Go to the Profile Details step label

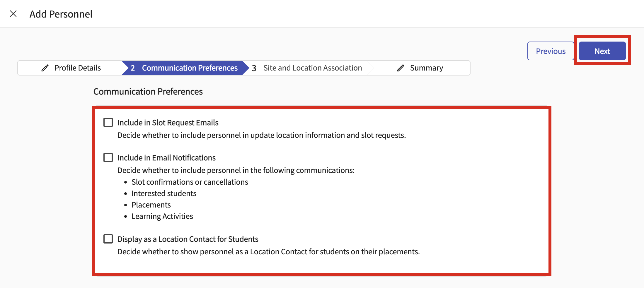pyautogui.click(x=78, y=68)
